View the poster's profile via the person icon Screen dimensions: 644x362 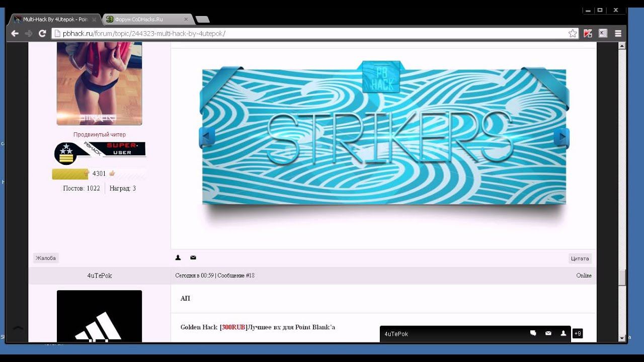[x=178, y=257]
